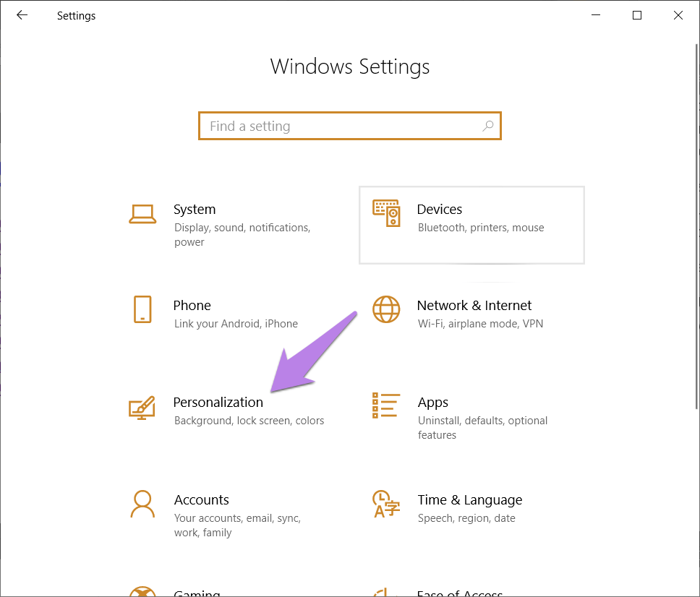Viewport: 700px width, 597px height.
Task: Maximize the Settings window
Action: [x=636, y=15]
